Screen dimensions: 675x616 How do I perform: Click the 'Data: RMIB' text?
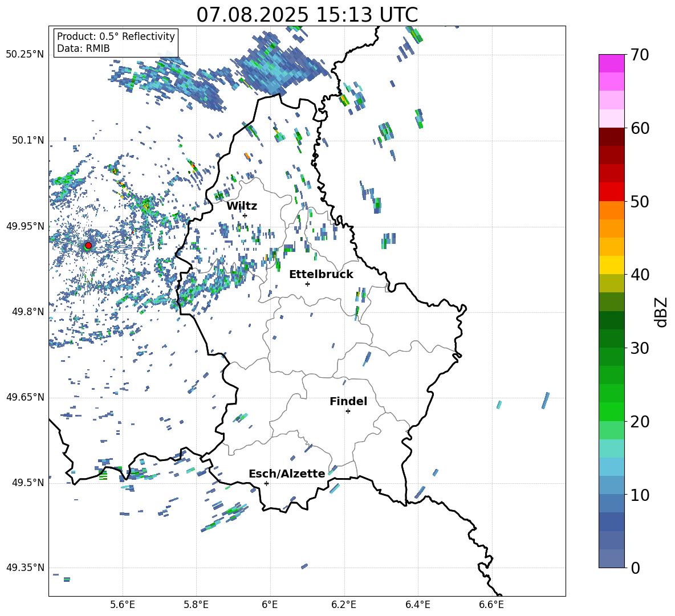pos(83,48)
